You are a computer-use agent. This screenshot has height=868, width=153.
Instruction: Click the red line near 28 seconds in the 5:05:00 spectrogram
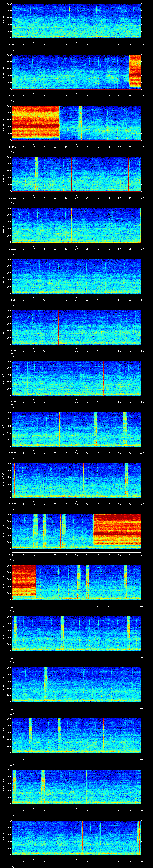coord(72,225)
